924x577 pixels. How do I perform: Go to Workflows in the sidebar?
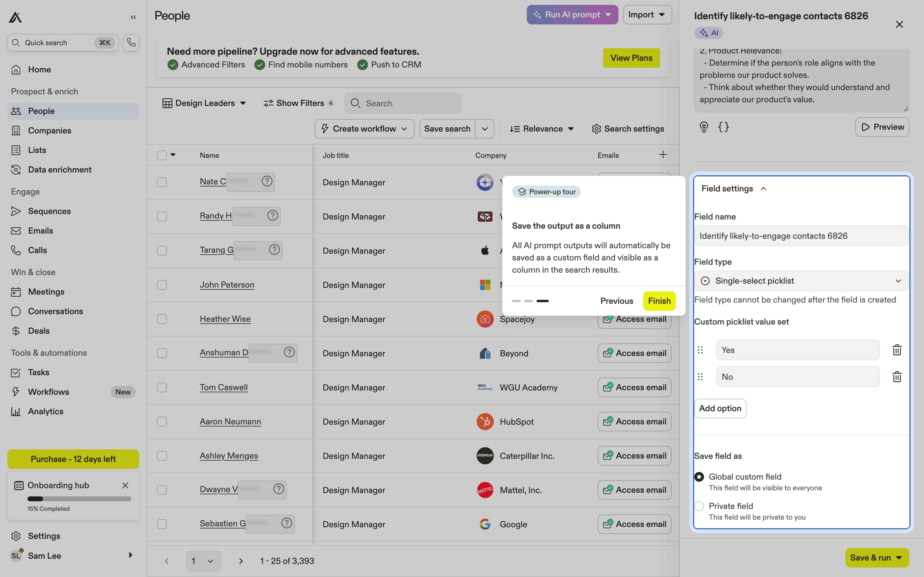coord(49,392)
